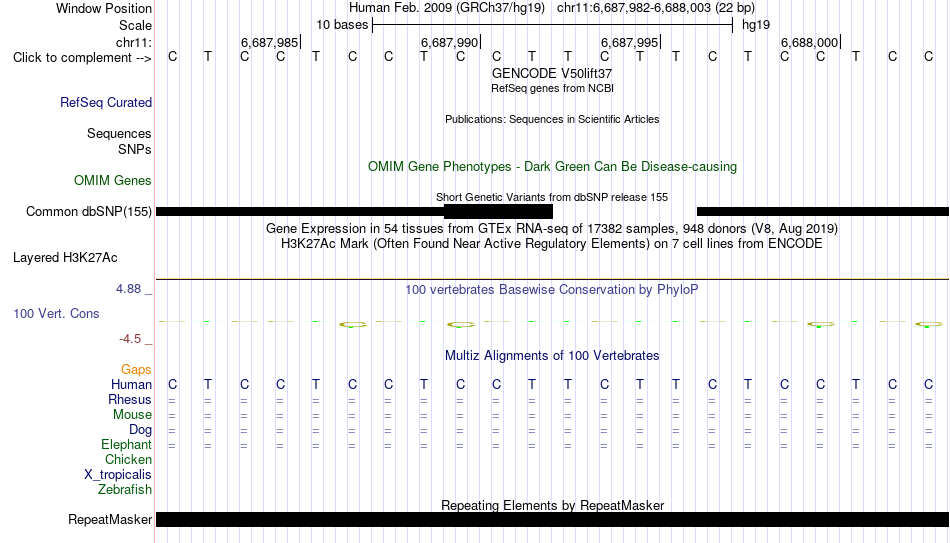Click the chr11: ruler label
This screenshot has height=543, width=950.
point(134,42)
